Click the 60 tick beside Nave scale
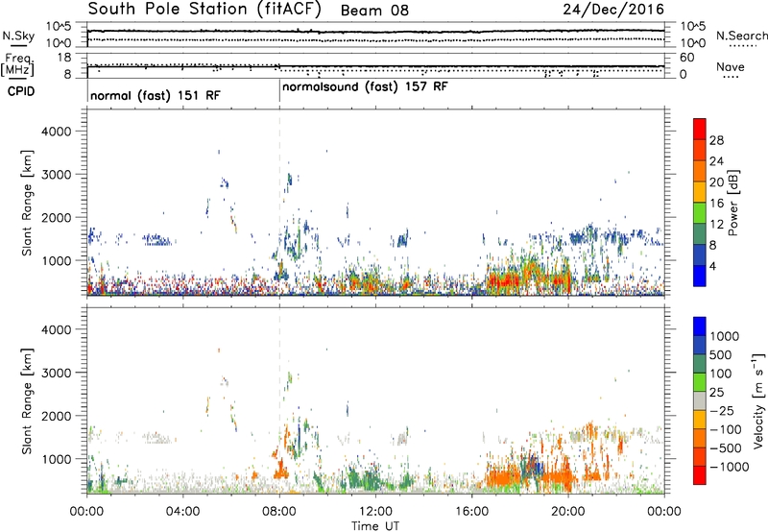This screenshot has height=532, width=768. pyautogui.click(x=686, y=58)
